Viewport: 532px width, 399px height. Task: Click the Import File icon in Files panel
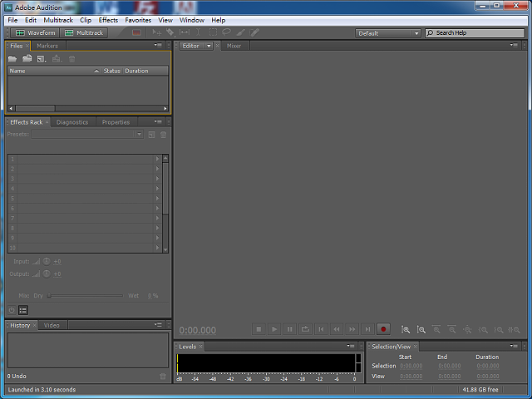(x=27, y=59)
